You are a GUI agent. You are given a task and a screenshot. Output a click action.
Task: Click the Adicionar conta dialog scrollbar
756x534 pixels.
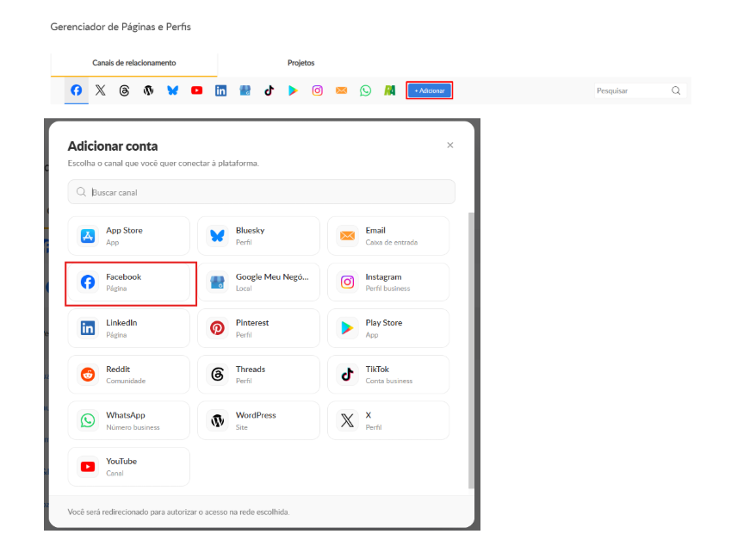471,351
